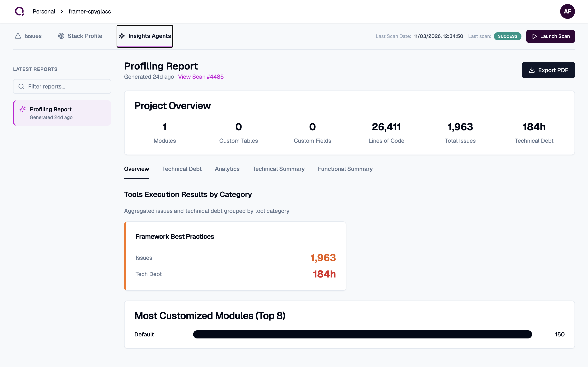The image size is (588, 367).
Task: Click the app logo icon
Action: pos(19,11)
